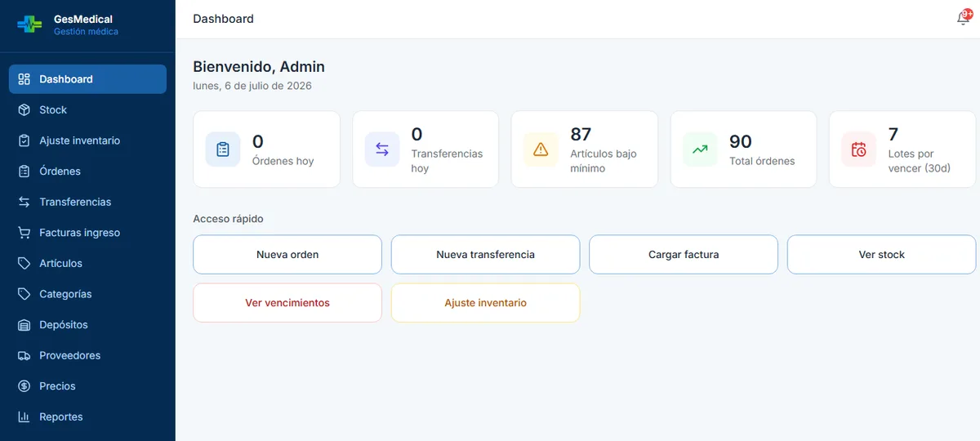980x441 pixels.
Task: Click the red 9+ notification badge
Action: [x=968, y=15]
